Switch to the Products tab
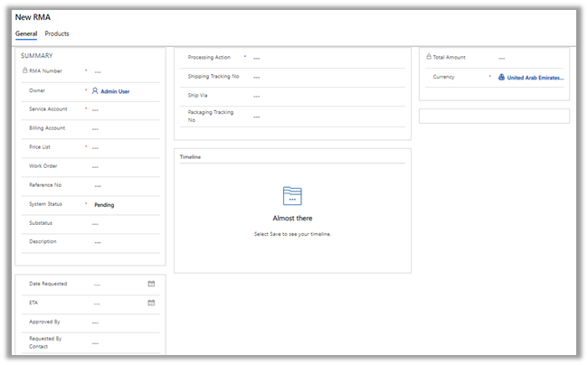 [57, 33]
